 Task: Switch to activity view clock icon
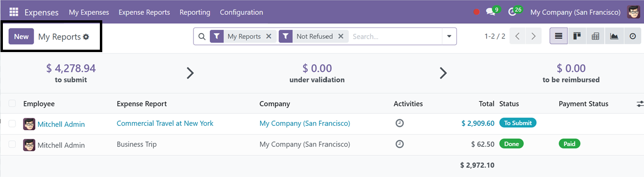click(x=632, y=36)
